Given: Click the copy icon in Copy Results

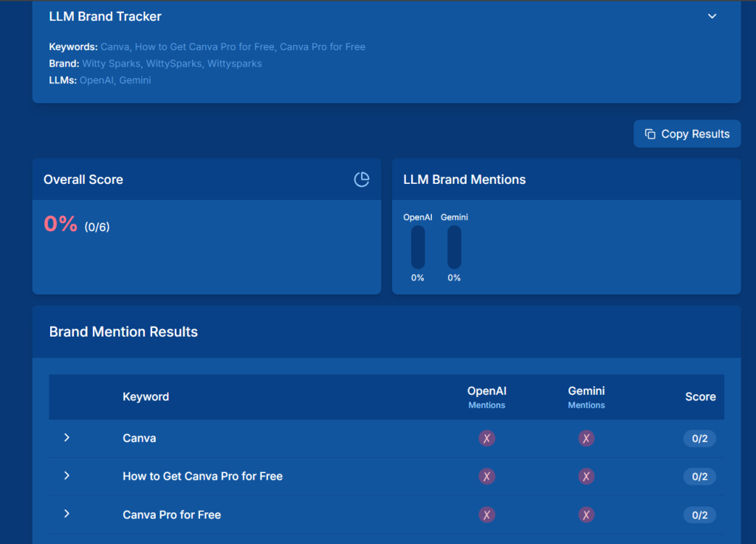Looking at the screenshot, I should coord(650,134).
